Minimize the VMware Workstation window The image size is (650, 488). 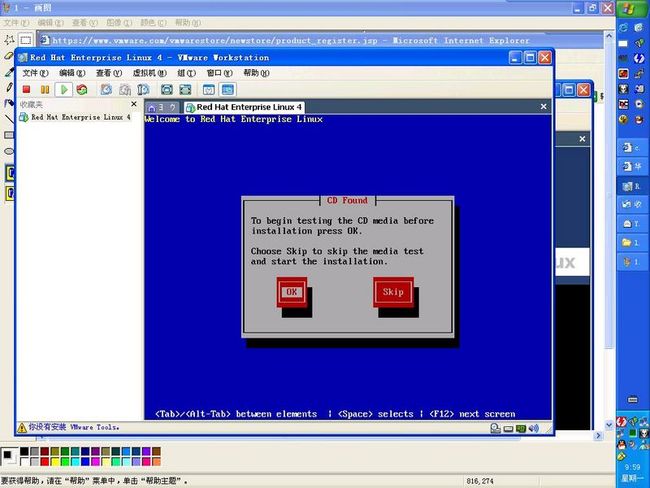point(515,58)
